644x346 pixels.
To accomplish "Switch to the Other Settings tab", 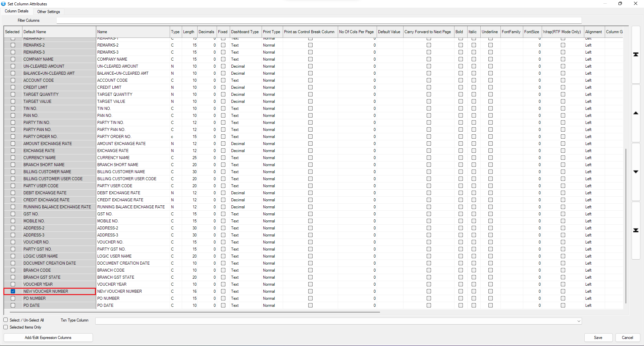I will point(49,12).
